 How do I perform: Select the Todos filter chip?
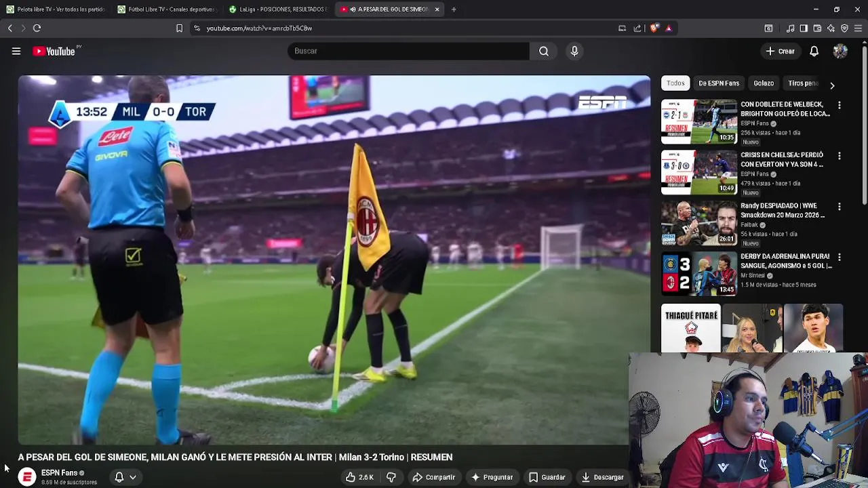675,83
